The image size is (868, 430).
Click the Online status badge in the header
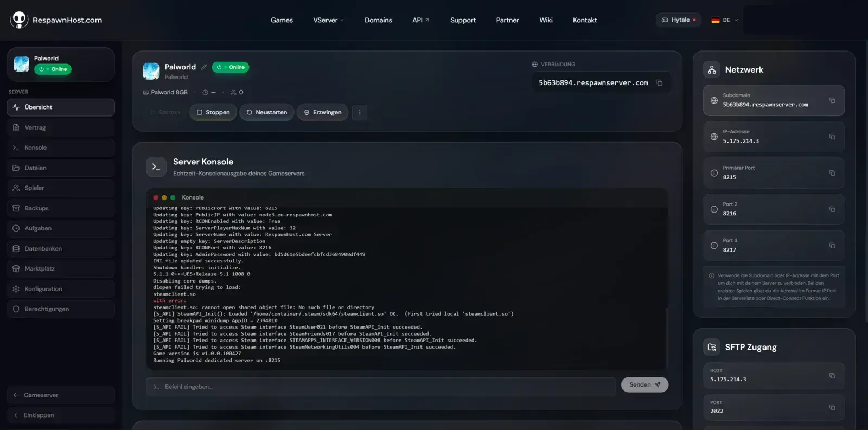pyautogui.click(x=231, y=67)
